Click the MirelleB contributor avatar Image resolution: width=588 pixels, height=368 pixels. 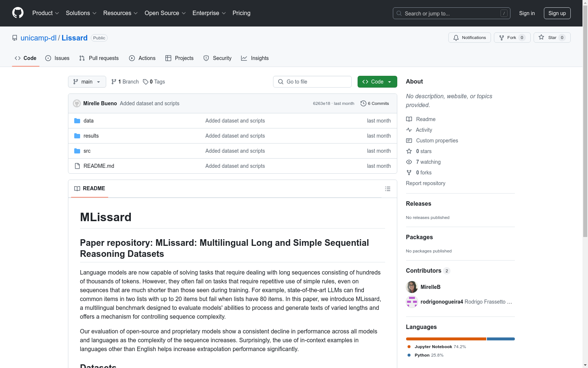412,287
